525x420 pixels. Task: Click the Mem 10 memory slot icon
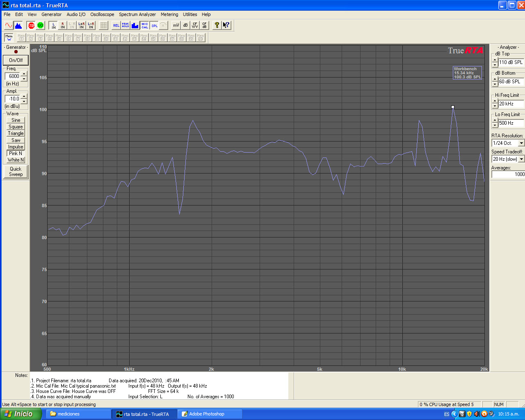coord(106,38)
